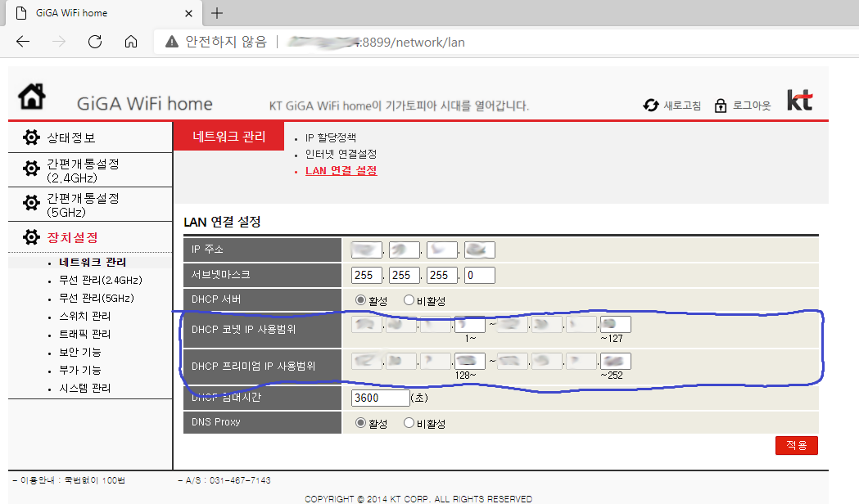Viewport: 859px width, 504px height.
Task: Click first 서브넷마스크 field with 255
Action: (367, 275)
